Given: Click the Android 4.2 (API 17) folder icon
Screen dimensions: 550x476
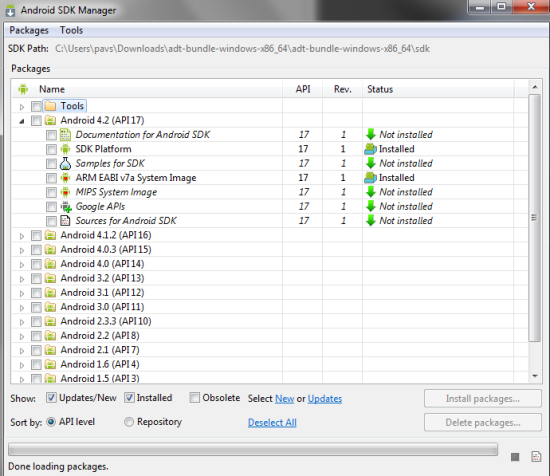Looking at the screenshot, I should coord(51,120).
